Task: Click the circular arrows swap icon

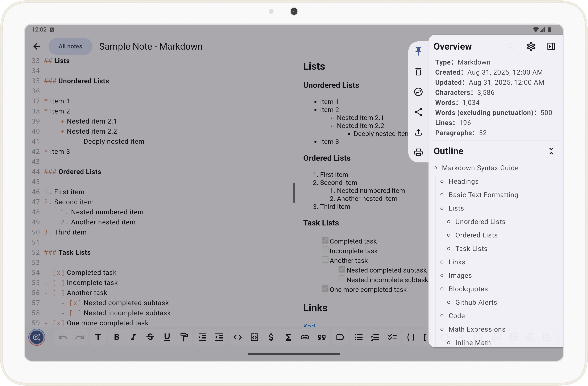Action: click(x=418, y=92)
